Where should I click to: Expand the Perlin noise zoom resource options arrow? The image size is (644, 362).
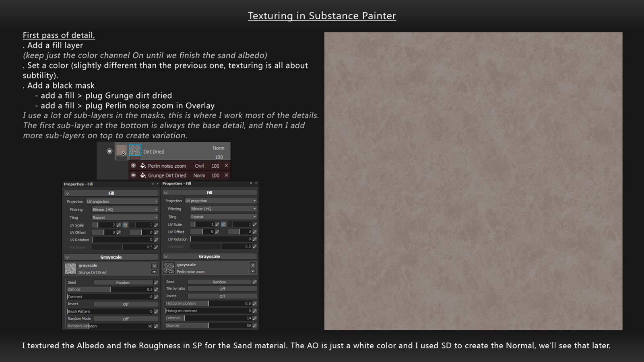pos(253,271)
